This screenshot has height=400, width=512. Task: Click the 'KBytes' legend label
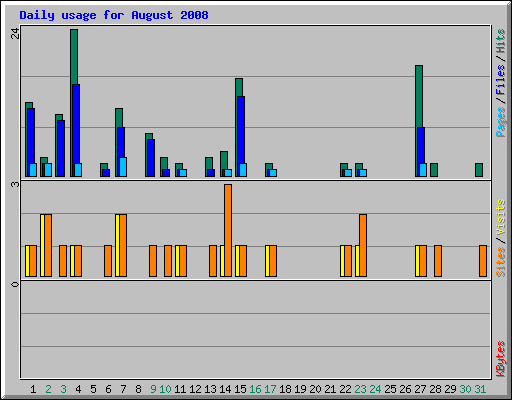[501, 359]
